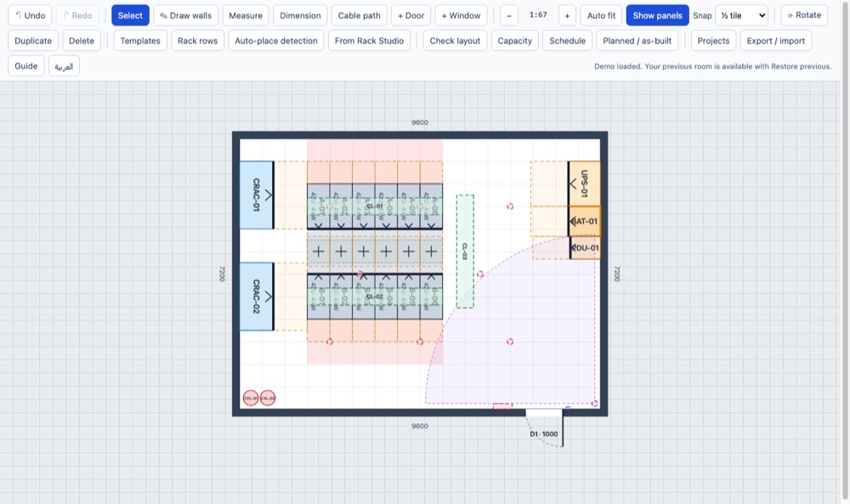This screenshot has height=504, width=850.
Task: Zoom in with the plus button
Action: click(567, 15)
